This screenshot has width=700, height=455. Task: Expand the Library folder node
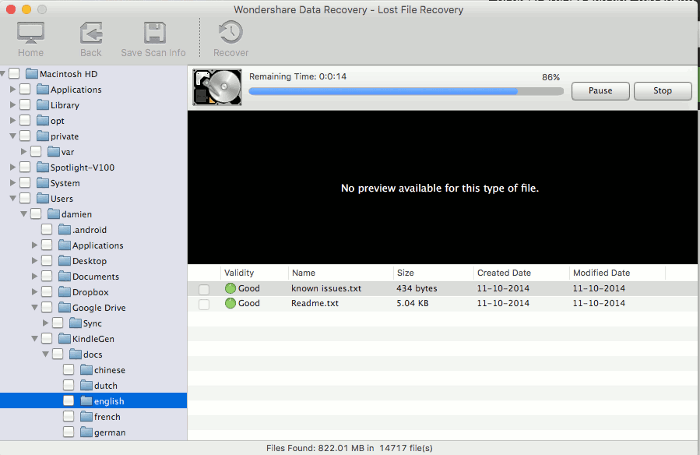(x=12, y=105)
